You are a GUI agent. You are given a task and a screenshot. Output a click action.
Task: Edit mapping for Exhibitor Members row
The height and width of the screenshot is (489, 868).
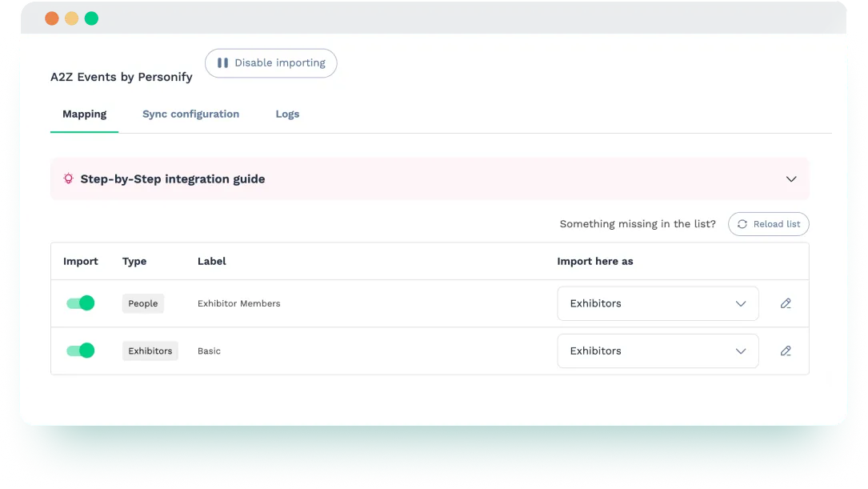(786, 303)
